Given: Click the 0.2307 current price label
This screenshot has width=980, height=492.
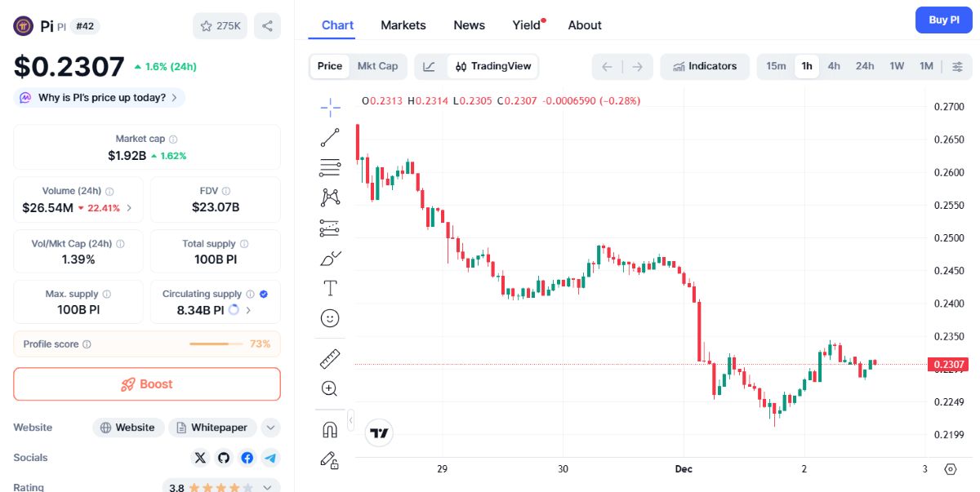Looking at the screenshot, I should coord(947,365).
